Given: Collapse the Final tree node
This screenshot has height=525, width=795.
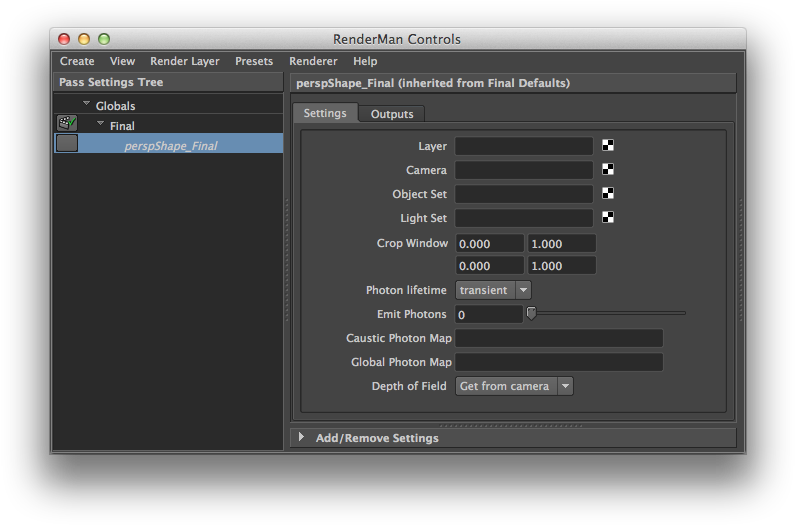Looking at the screenshot, I should [x=100, y=123].
